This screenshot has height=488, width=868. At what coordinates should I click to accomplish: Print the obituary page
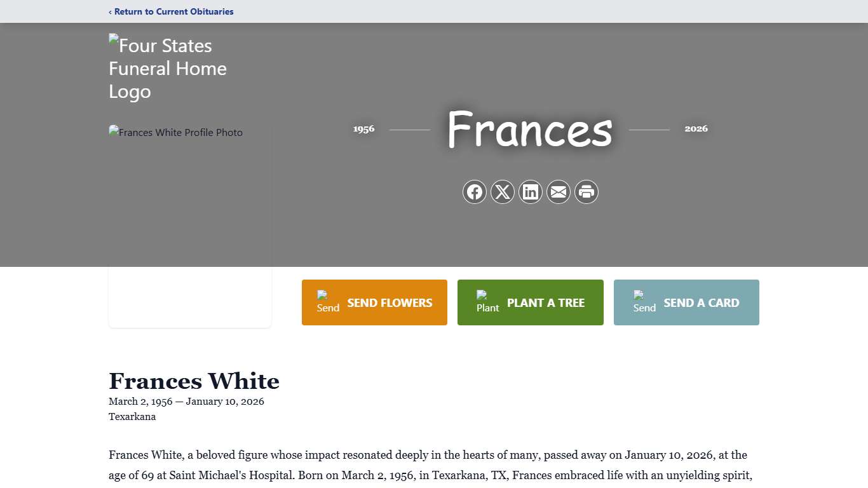click(x=587, y=192)
